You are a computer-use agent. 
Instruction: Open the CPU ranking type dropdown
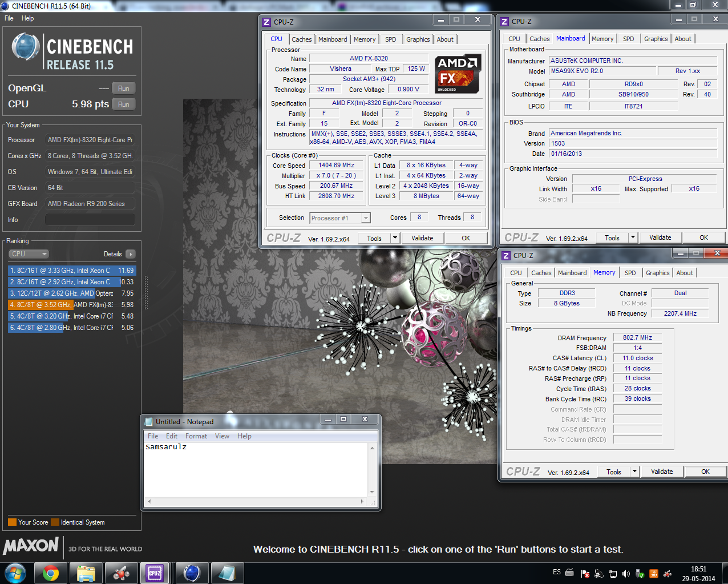29,254
